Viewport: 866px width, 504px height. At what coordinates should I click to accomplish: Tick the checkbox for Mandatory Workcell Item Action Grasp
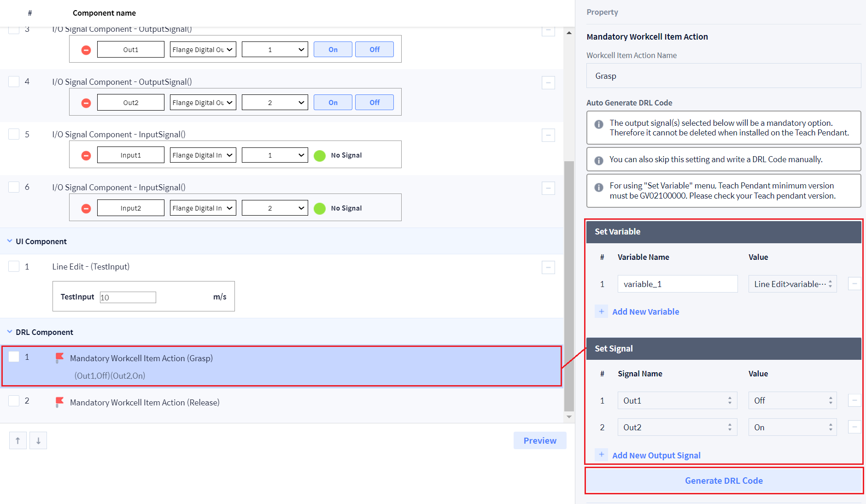coord(14,357)
